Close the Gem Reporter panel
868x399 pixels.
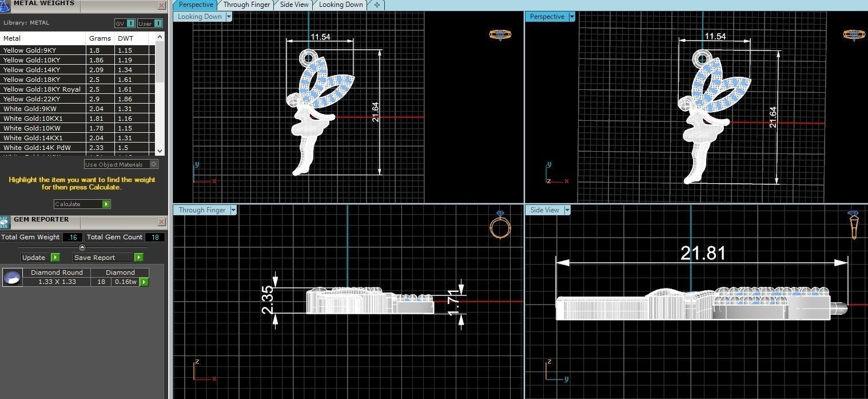click(x=161, y=222)
